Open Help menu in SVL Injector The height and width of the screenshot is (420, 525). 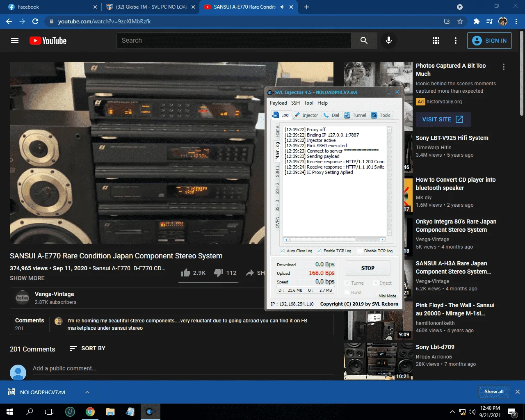[322, 103]
